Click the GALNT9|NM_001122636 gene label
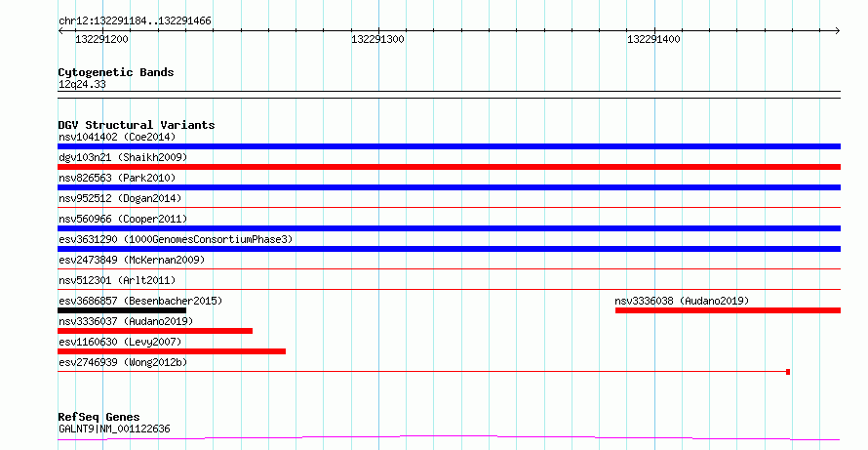The image size is (868, 450). 114,429
